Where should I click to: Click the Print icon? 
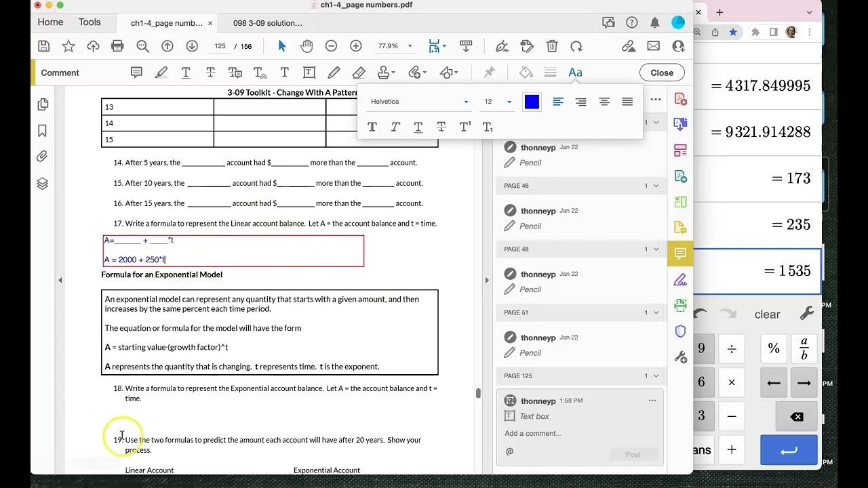117,46
